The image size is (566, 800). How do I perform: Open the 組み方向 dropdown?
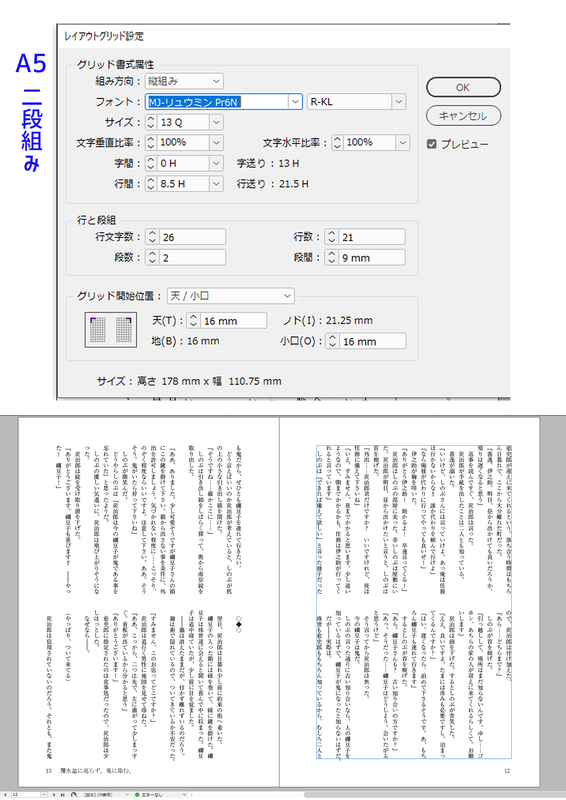coord(184,81)
